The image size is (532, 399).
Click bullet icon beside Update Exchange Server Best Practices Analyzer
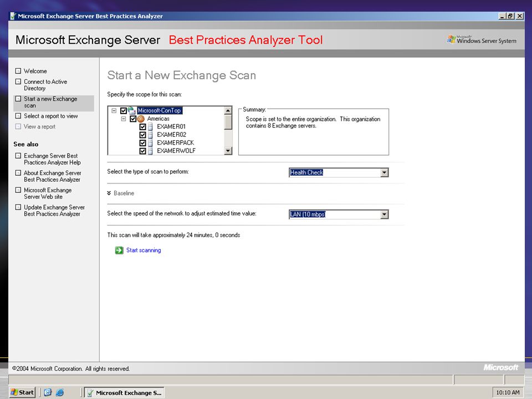point(18,207)
